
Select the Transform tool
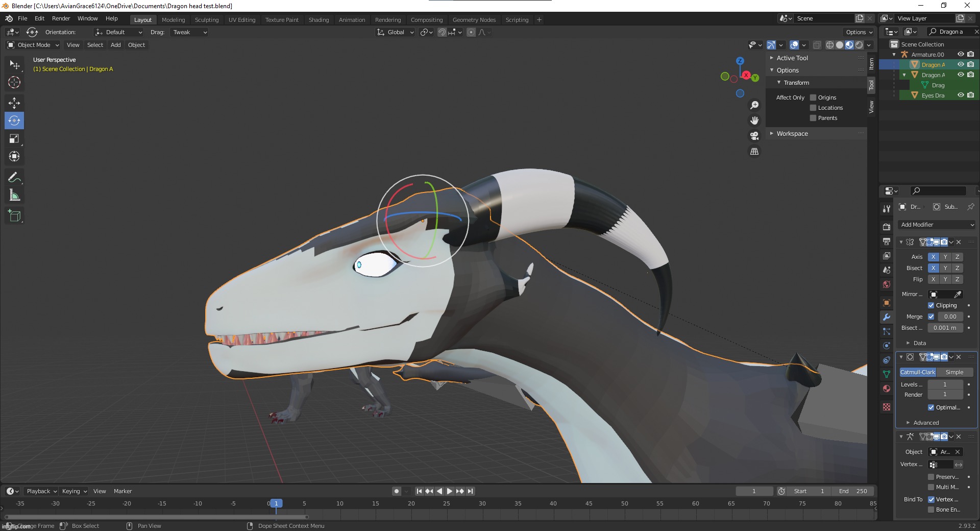coord(14,156)
